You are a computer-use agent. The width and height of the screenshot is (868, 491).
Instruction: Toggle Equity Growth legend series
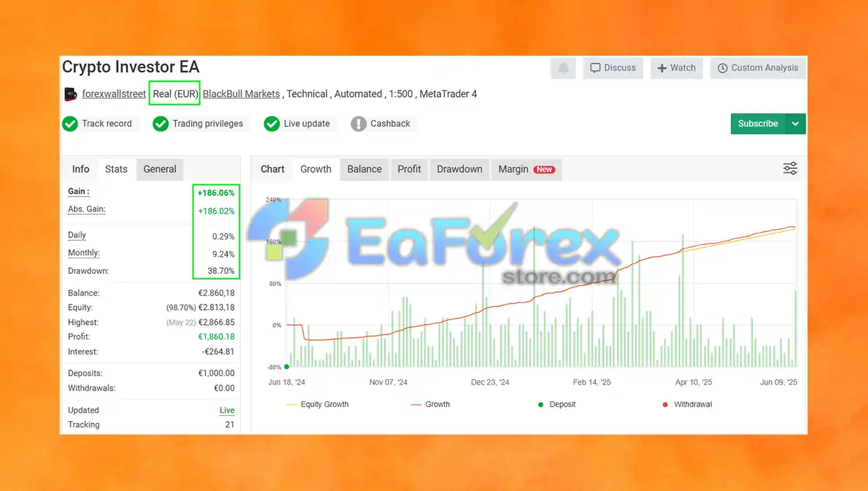317,404
